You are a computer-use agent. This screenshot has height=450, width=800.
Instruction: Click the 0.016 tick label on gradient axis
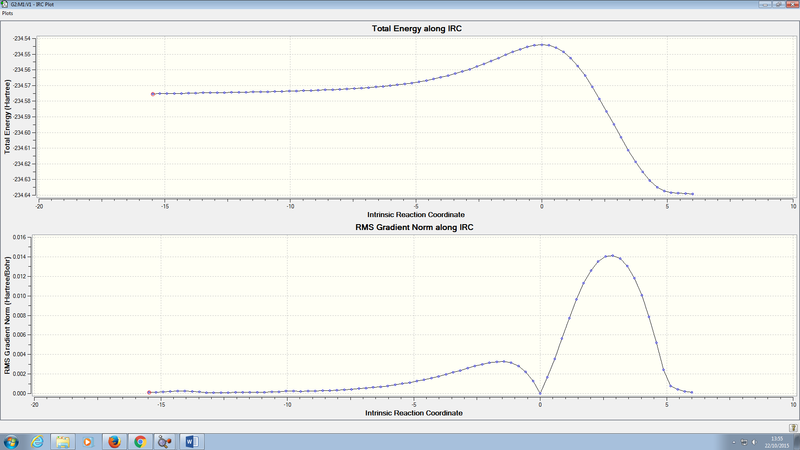[19, 237]
